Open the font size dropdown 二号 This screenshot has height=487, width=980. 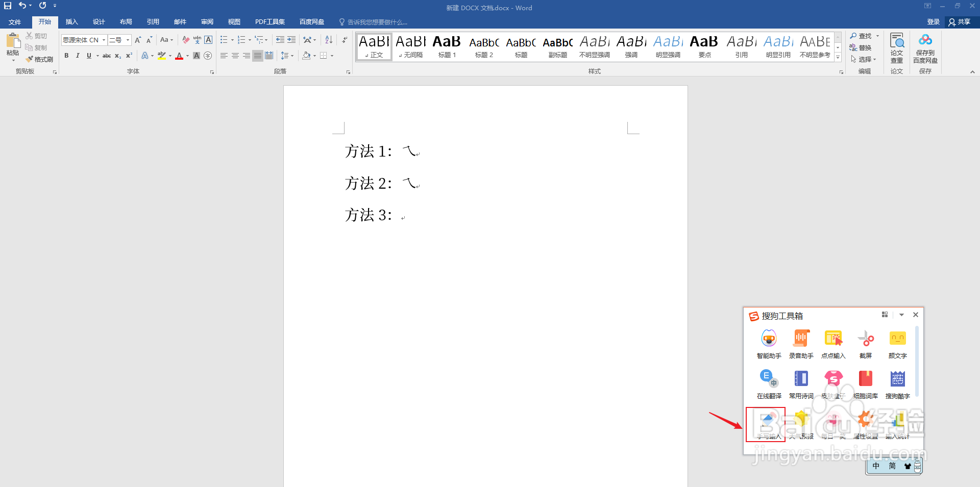128,40
